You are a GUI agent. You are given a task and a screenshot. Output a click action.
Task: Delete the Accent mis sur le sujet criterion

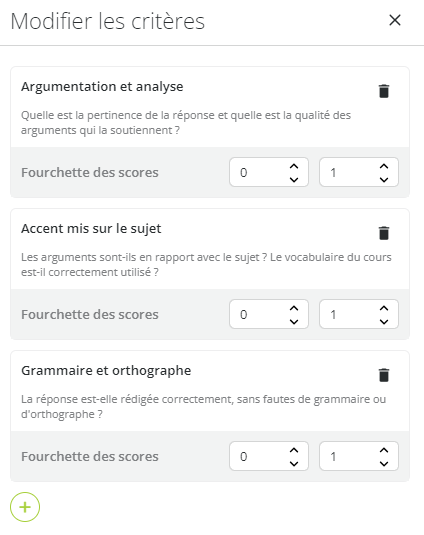[384, 233]
